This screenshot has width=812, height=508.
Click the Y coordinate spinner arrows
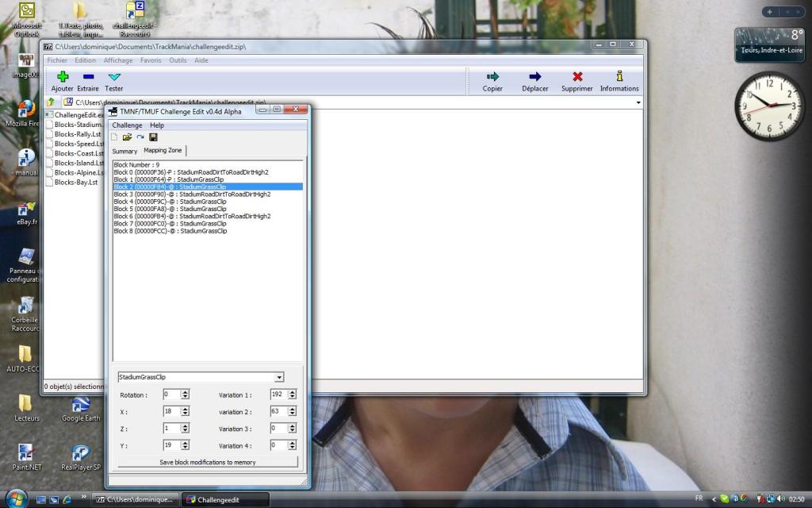click(x=185, y=445)
